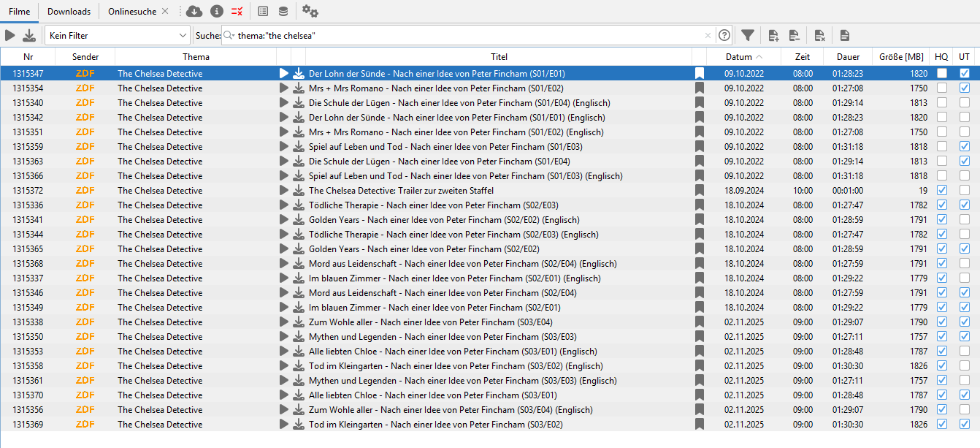Toggle UT checkbox in row 1315354
The image size is (980, 448).
[x=965, y=88]
